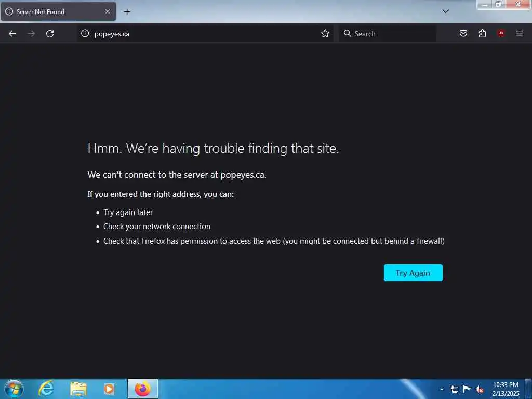Open Windows Explorer folder in taskbar
This screenshot has width=532, height=399.
tap(78, 389)
